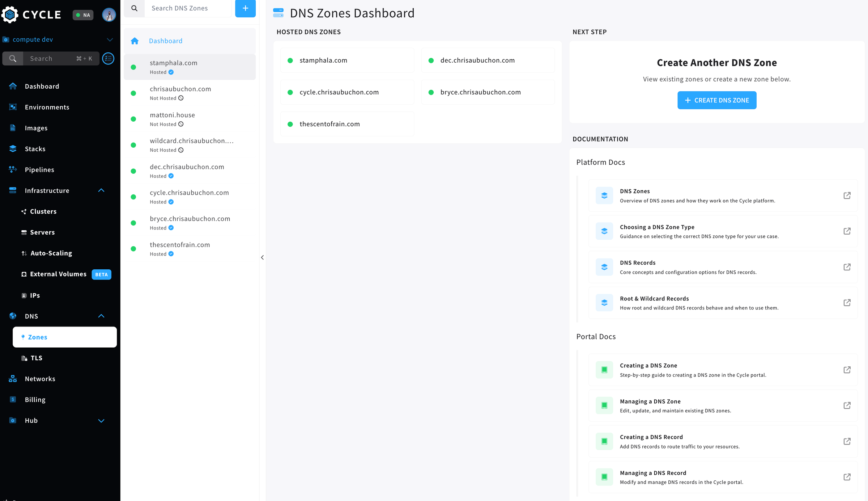The width and height of the screenshot is (868, 501).
Task: Open Choosing a DNS Zone Type doc
Action: click(723, 231)
